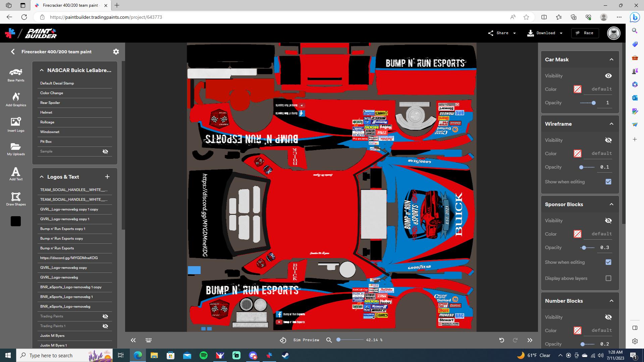Open the Spotify app from the taskbar
644x362 pixels.
click(x=204, y=355)
